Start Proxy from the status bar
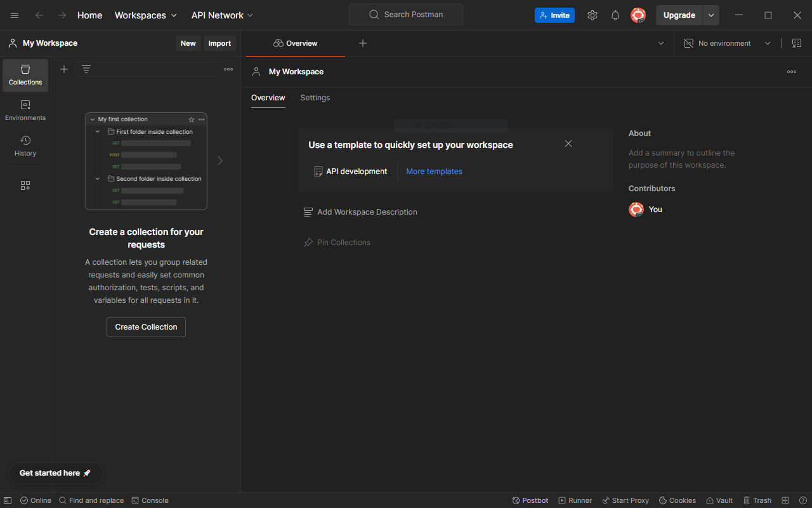 625,500
